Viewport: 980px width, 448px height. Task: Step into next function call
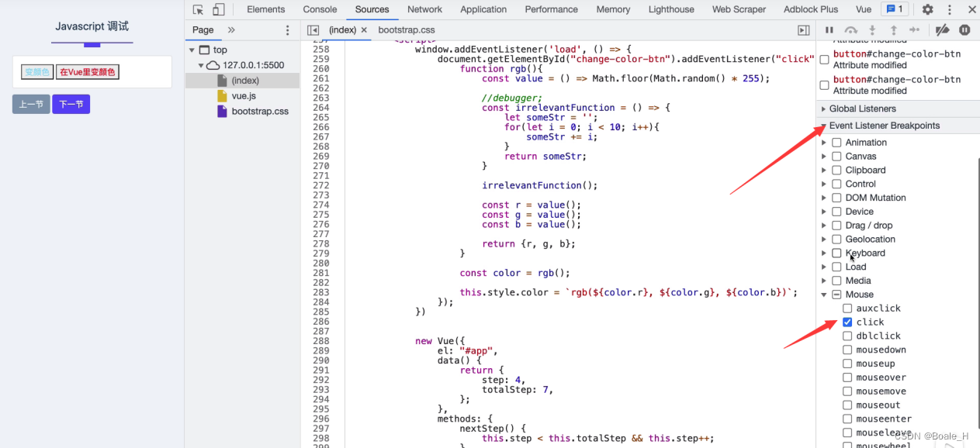coord(872,30)
